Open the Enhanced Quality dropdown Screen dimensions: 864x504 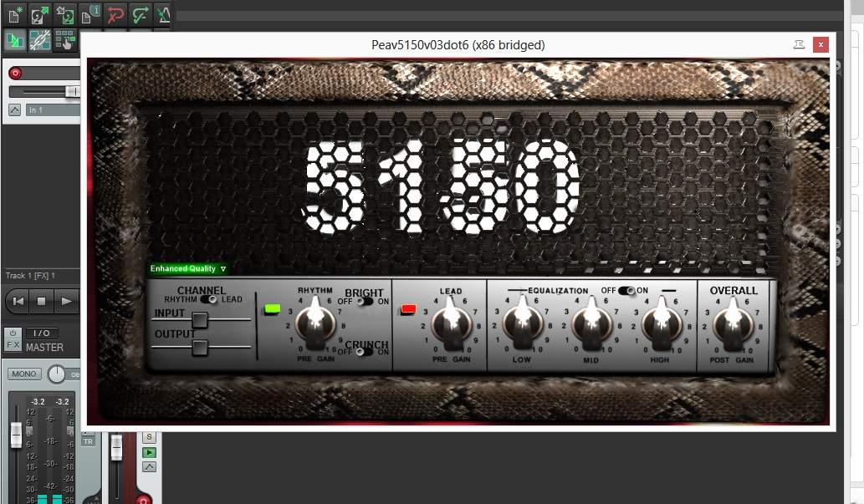(x=188, y=269)
